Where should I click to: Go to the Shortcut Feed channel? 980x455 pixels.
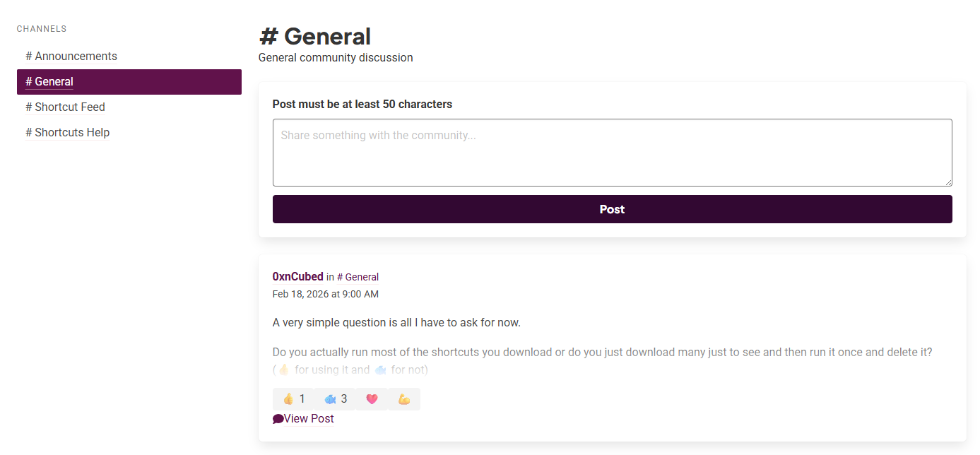[65, 107]
